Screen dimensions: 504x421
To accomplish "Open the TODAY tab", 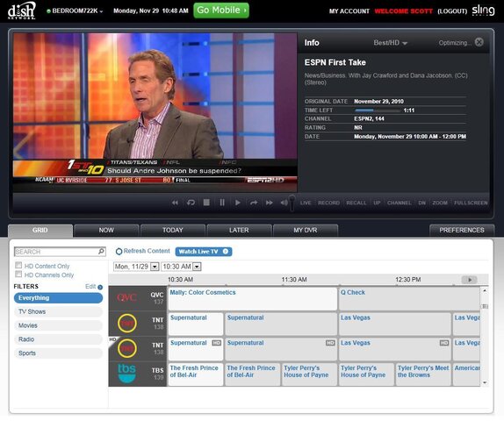I will (x=173, y=231).
